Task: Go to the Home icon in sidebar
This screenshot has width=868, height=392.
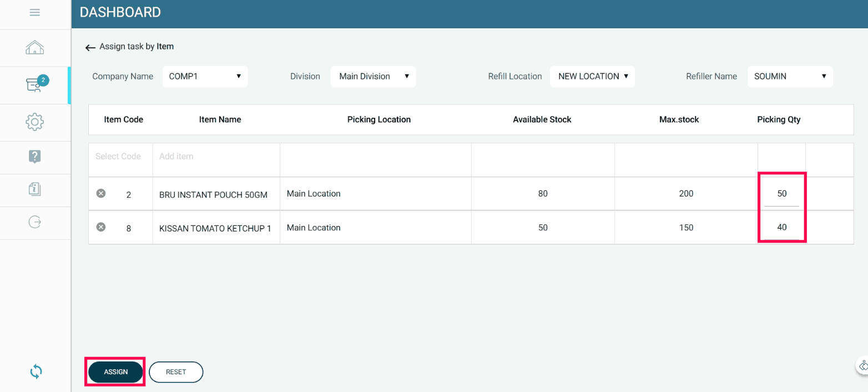Action: coord(35,48)
